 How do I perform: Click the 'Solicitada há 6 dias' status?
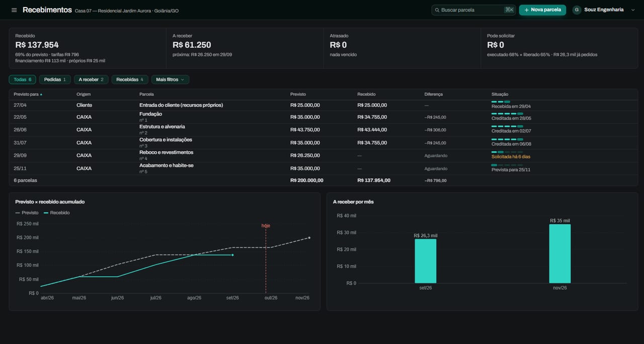(x=511, y=157)
